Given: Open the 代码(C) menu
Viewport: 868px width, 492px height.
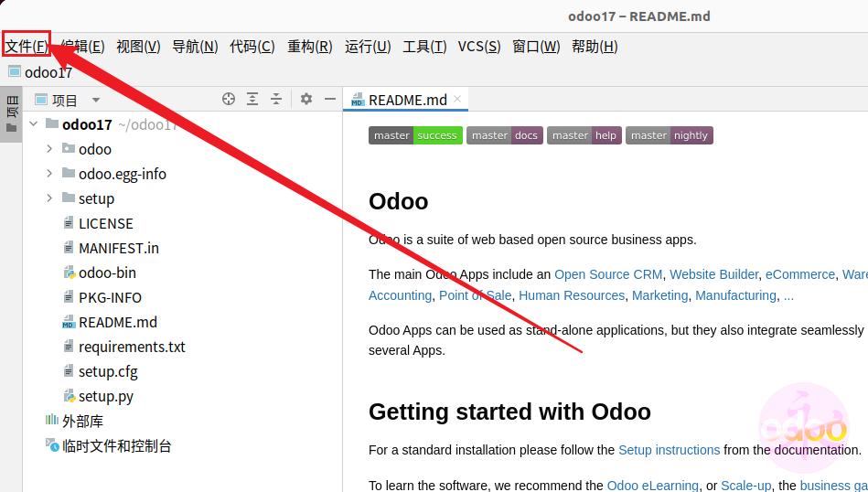Looking at the screenshot, I should (x=252, y=47).
